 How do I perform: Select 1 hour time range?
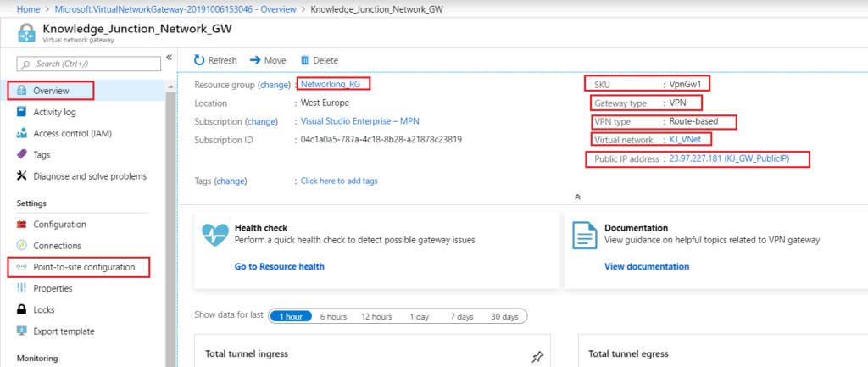coord(291,317)
